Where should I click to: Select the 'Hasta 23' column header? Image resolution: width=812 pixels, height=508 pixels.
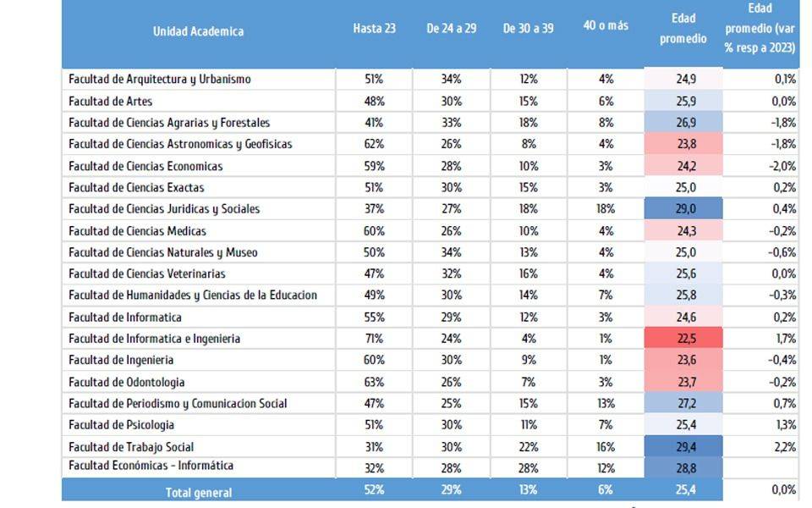pos(374,28)
